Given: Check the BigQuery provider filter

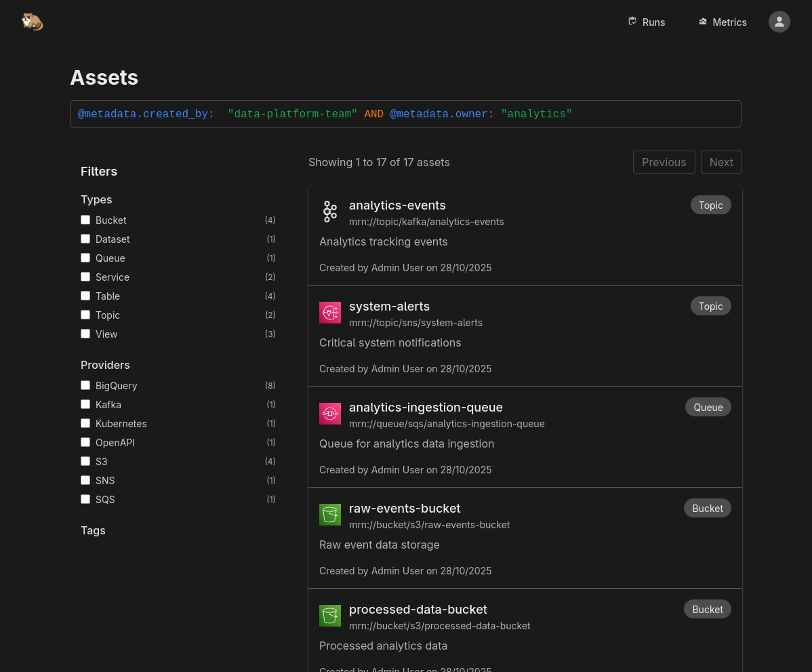Looking at the screenshot, I should click(85, 384).
